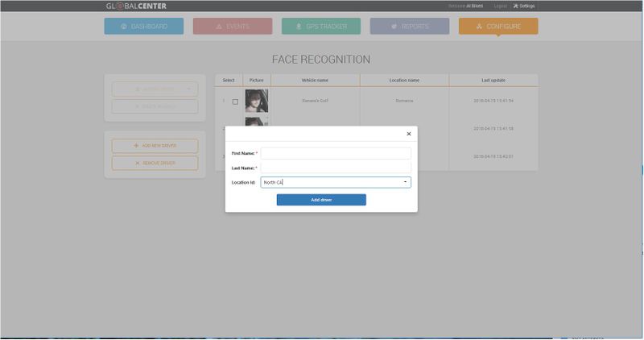The width and height of the screenshot is (644, 340).
Task: Click the Logout link
Action: coord(500,6)
